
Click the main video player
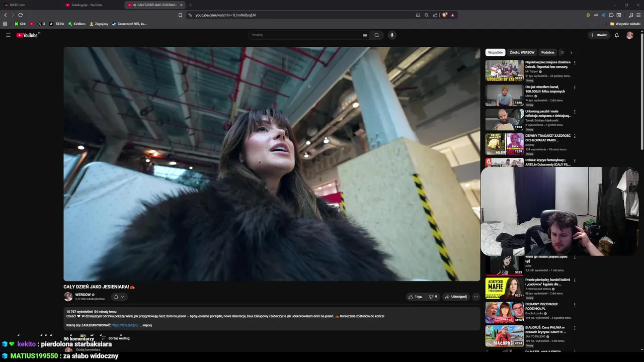click(272, 164)
